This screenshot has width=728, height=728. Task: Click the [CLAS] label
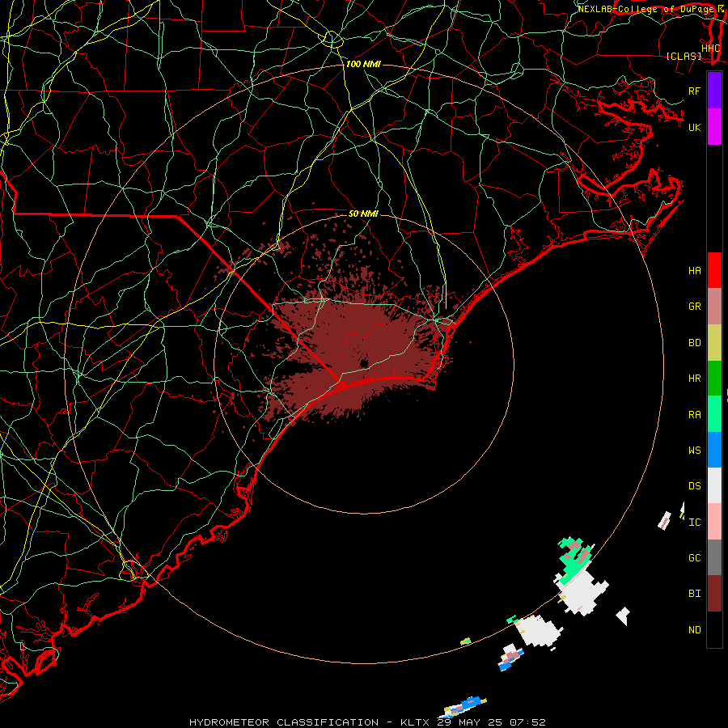(x=684, y=57)
